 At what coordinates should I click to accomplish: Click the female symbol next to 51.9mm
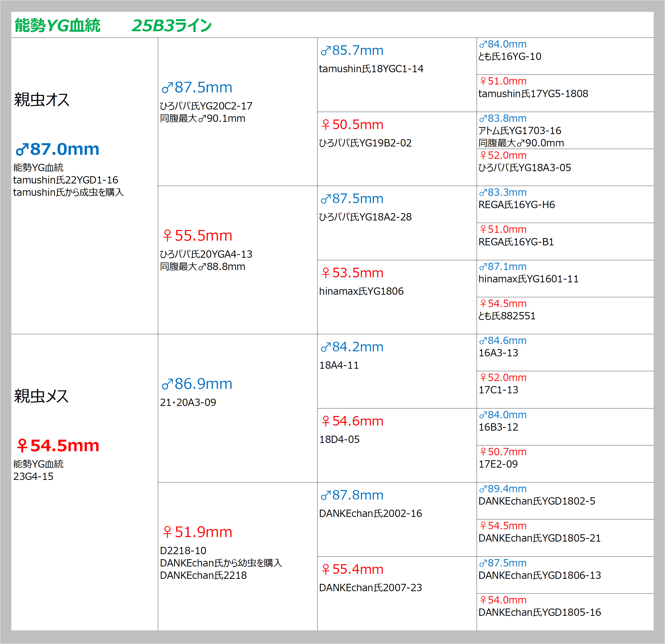click(167, 533)
